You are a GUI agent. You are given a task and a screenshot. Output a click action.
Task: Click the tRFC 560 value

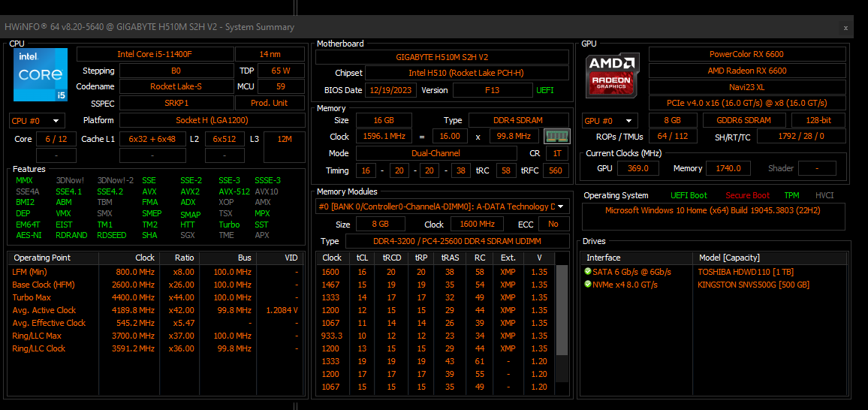coord(555,170)
